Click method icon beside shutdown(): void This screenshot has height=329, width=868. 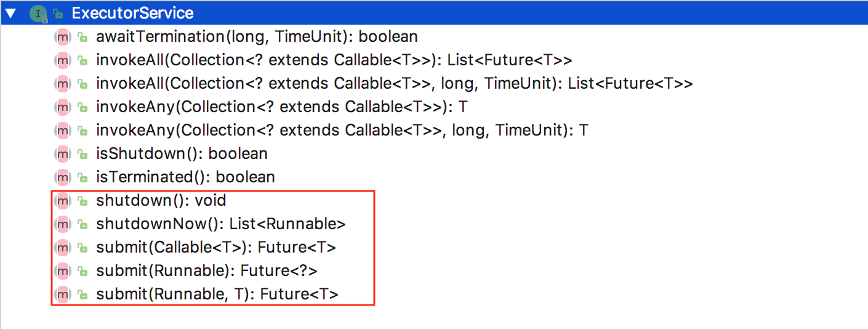[x=62, y=200]
